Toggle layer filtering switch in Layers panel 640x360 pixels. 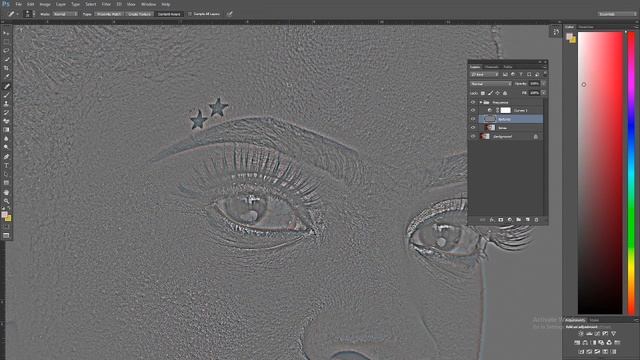pyautogui.click(x=544, y=74)
